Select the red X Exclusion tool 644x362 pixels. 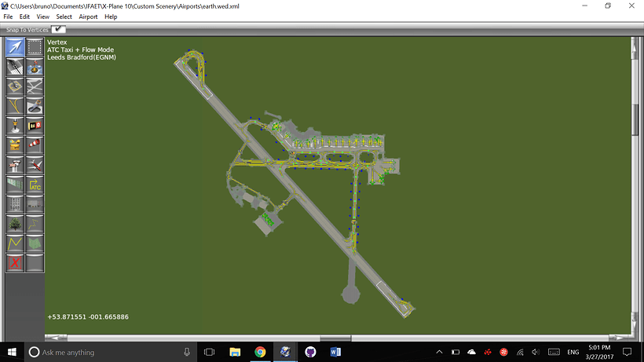click(x=15, y=263)
